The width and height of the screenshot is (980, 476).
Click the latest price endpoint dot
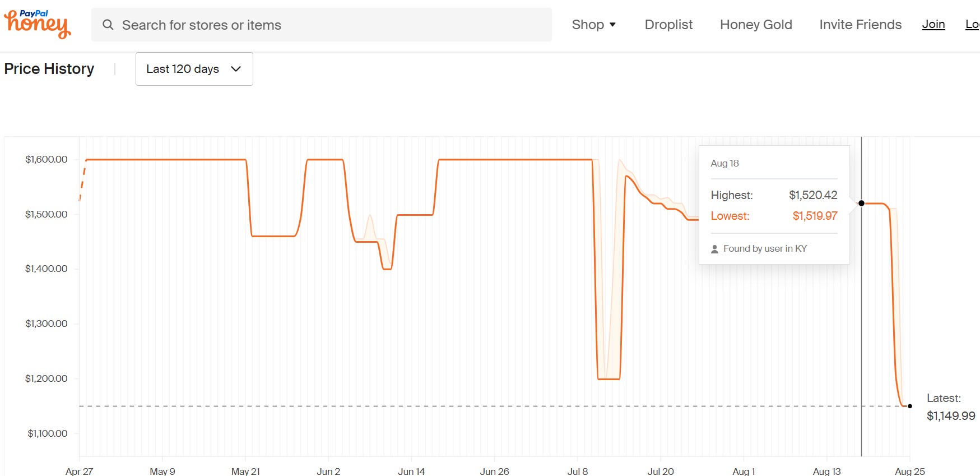[x=910, y=406]
